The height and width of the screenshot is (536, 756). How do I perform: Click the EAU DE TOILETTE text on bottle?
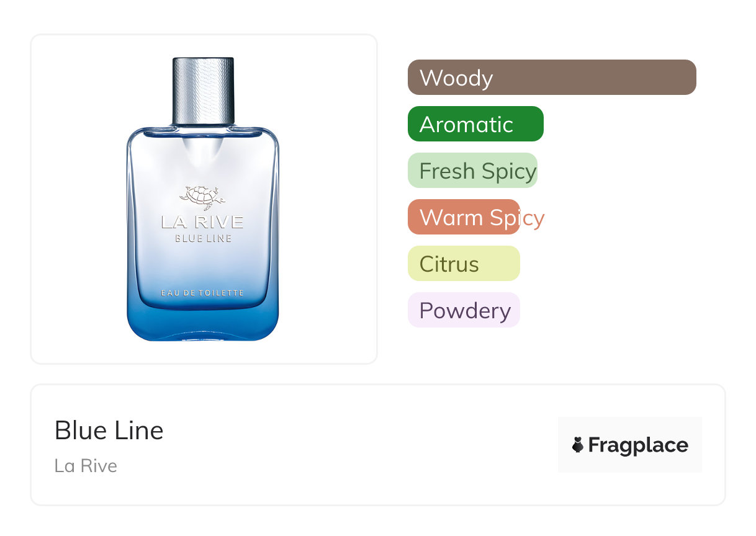point(202,293)
